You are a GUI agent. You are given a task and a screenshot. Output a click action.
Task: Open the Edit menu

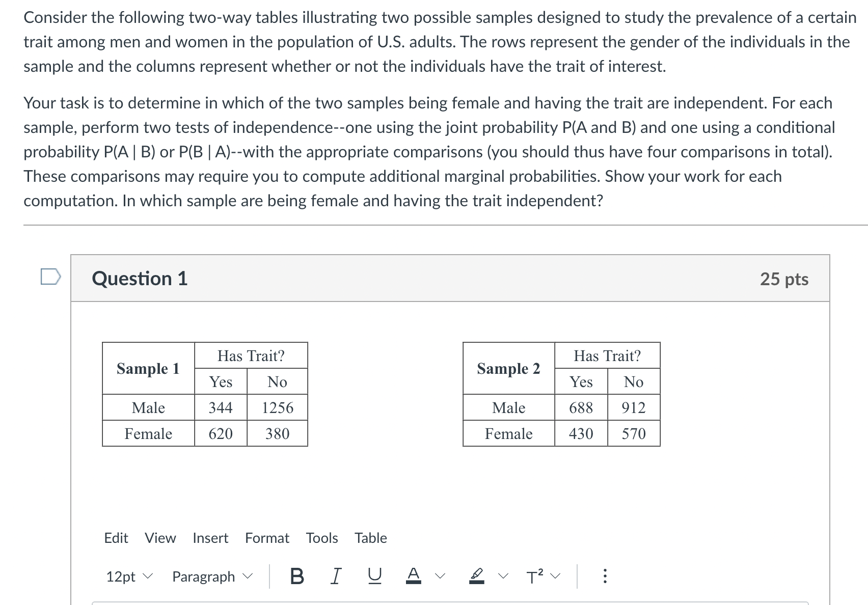[x=116, y=538]
